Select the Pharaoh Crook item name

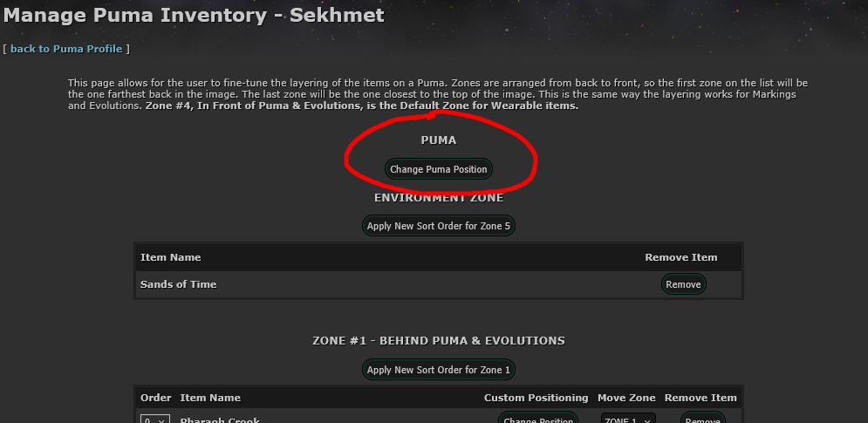215,420
